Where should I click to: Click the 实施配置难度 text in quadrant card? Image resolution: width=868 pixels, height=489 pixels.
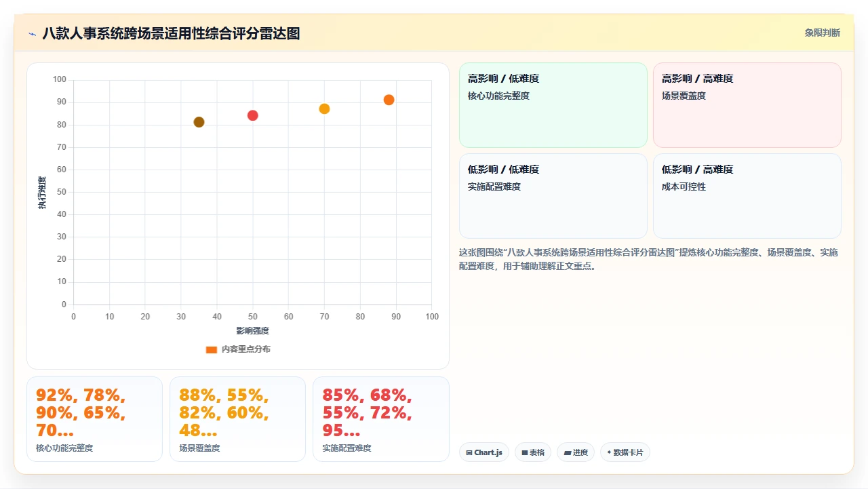click(x=494, y=187)
